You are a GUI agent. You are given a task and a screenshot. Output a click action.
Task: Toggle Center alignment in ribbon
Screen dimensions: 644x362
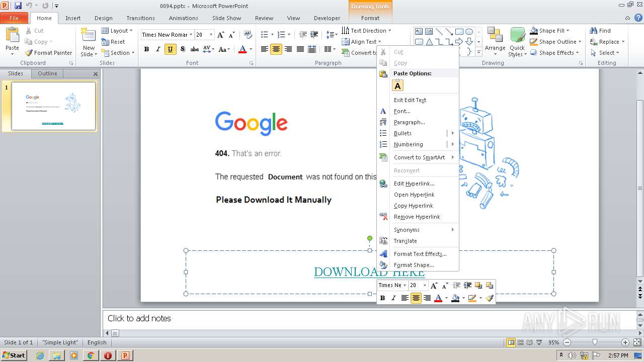coord(276,49)
